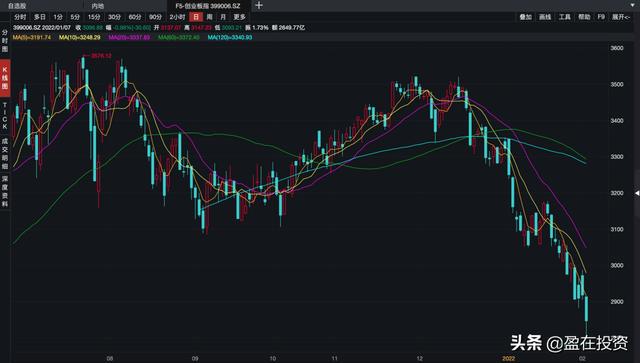640x363 pixels.
Task: Click the 399006.SZ 2022/01/07 quote text
Action: pos(42,28)
